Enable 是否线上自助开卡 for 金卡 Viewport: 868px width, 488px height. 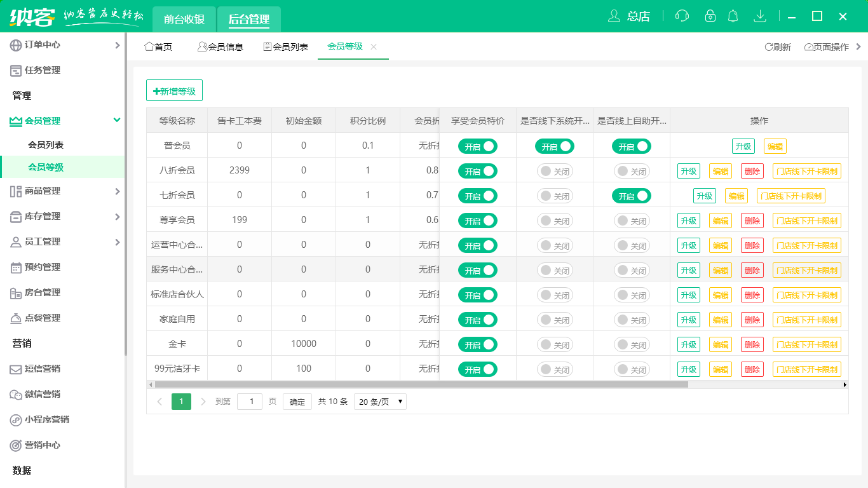click(x=632, y=344)
